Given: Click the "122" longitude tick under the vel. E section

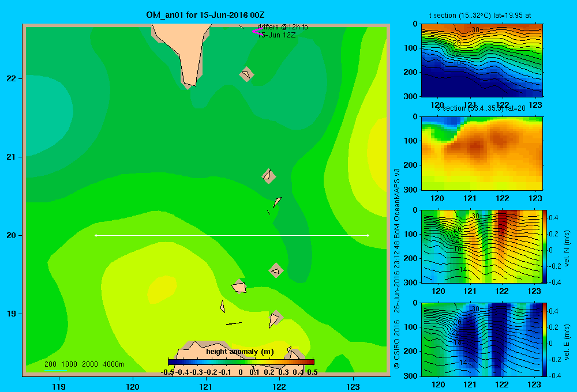Looking at the screenshot, I should (x=502, y=385).
